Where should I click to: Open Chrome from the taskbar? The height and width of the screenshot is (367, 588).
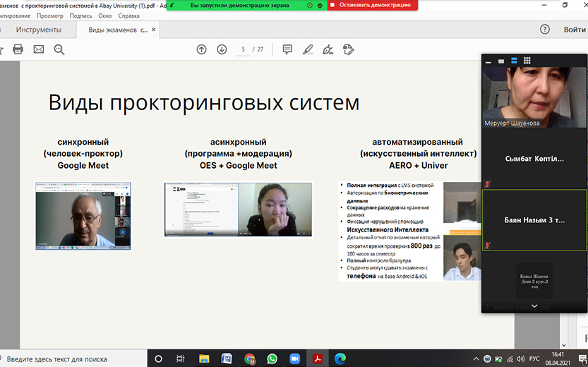249,359
